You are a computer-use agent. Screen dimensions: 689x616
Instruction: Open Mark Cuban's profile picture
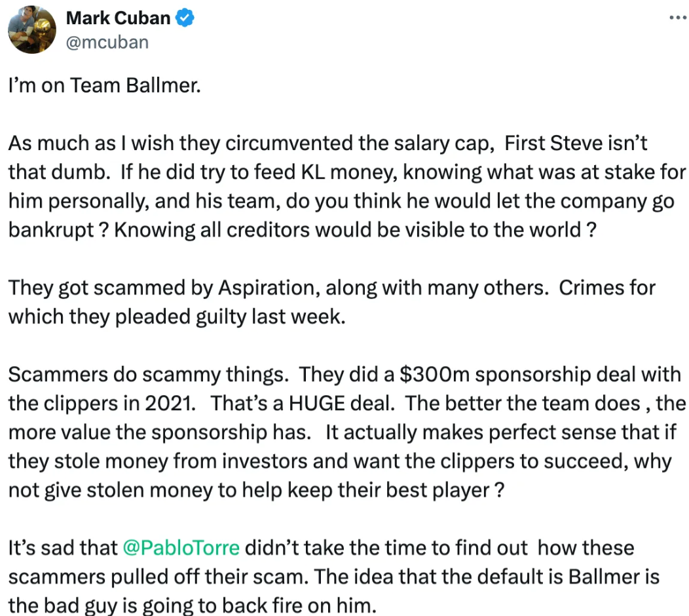[x=31, y=30]
